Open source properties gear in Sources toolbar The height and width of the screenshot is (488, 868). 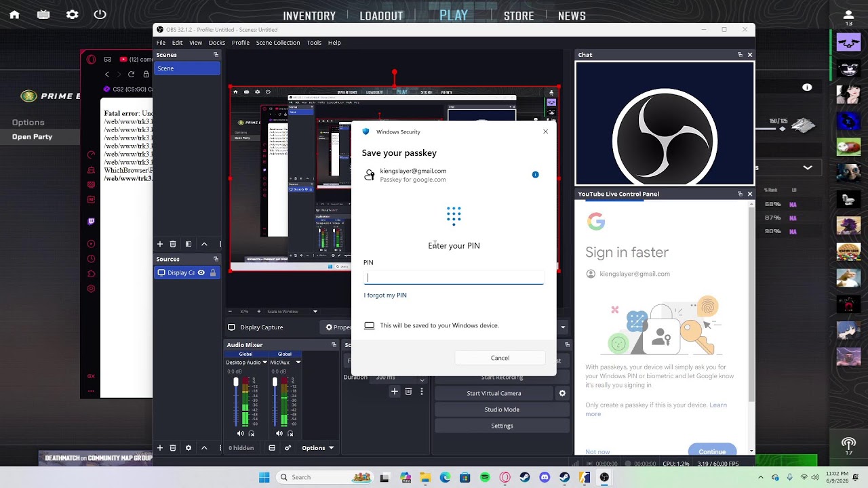pos(189,448)
